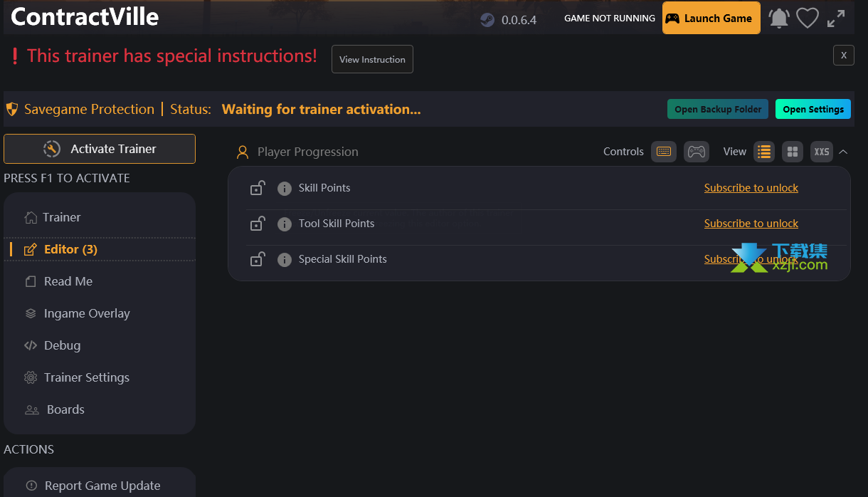
Task: Click Subscribe to unlock for Tool Skill Points
Action: pyautogui.click(x=751, y=224)
